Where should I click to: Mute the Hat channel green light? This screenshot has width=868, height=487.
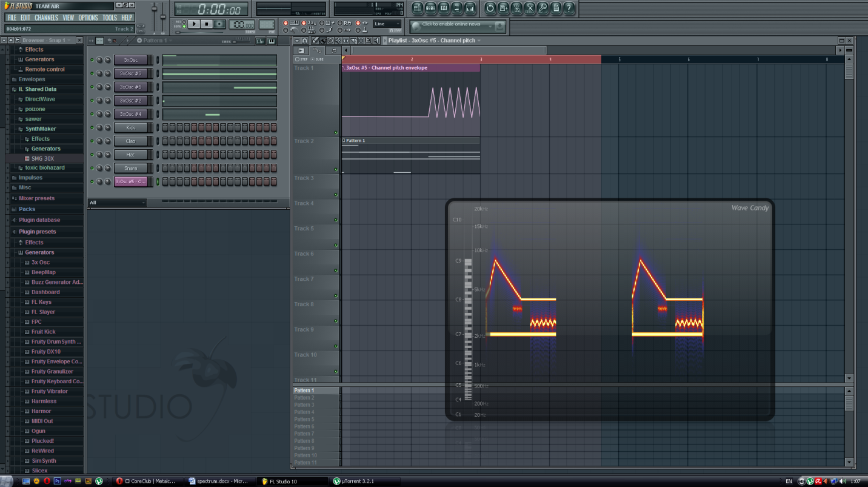(x=92, y=155)
